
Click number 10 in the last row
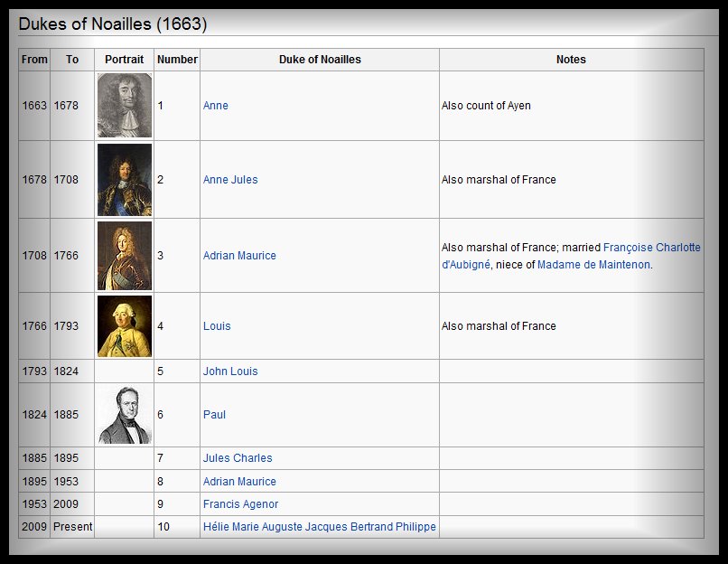pyautogui.click(x=163, y=527)
